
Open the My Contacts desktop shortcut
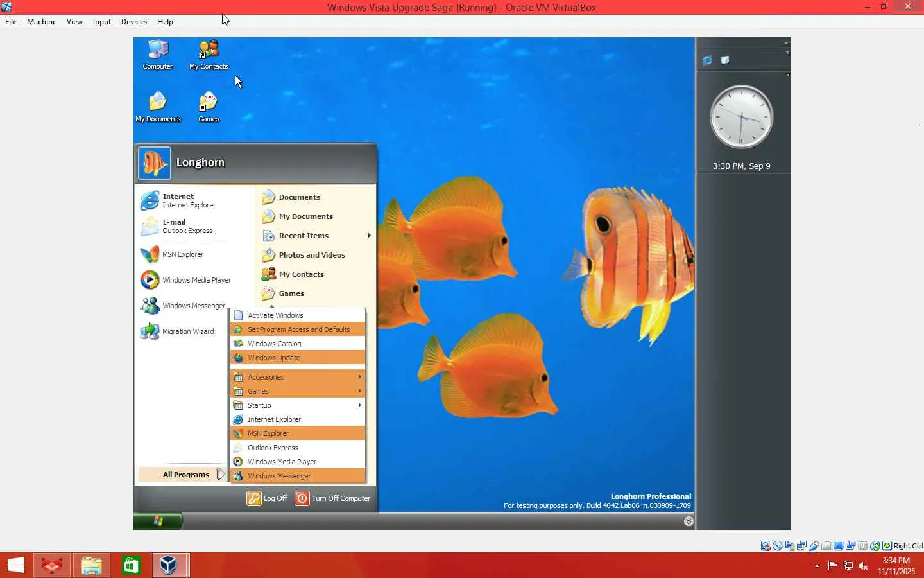pos(209,55)
